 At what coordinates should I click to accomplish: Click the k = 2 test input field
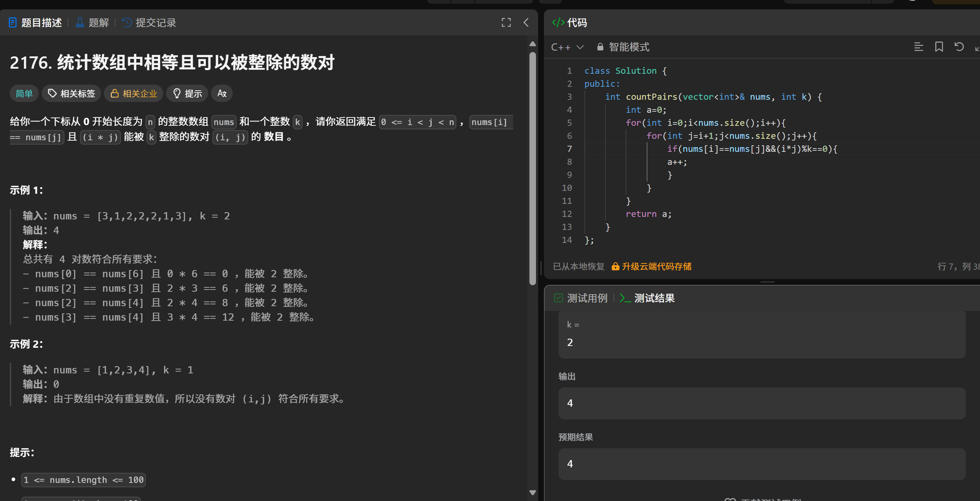pos(761,342)
